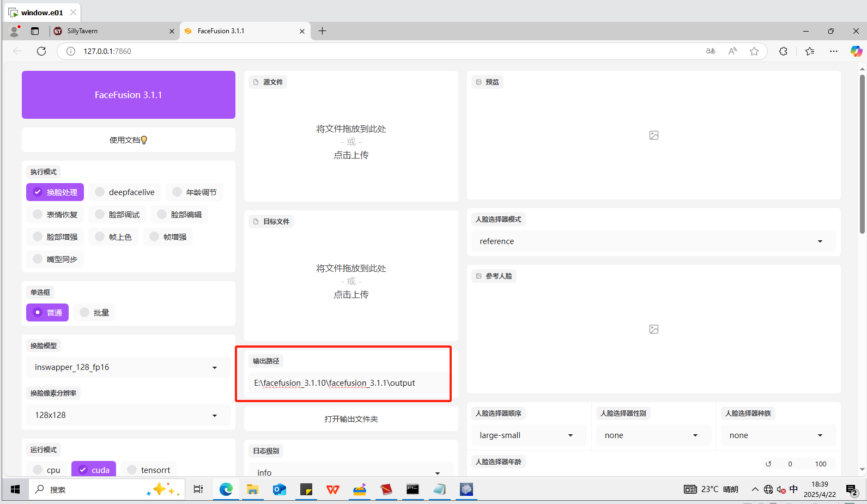Refresh the page with reload icon
867x504 pixels.
tap(41, 51)
